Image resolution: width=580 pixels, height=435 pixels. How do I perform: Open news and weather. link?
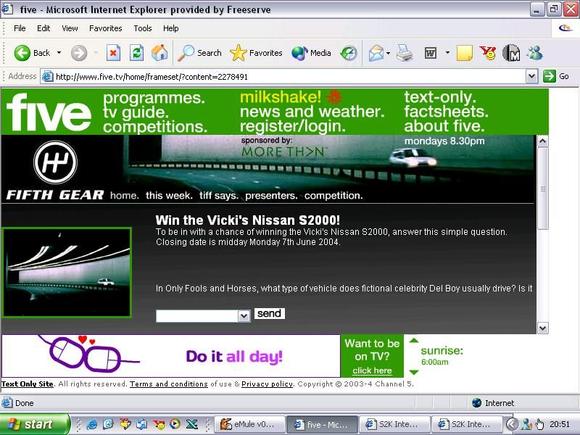point(312,111)
